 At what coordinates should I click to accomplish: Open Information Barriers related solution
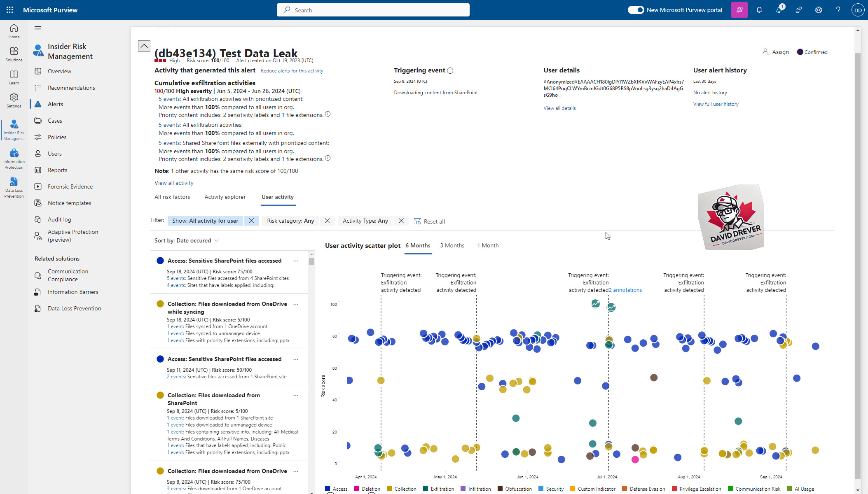(73, 292)
